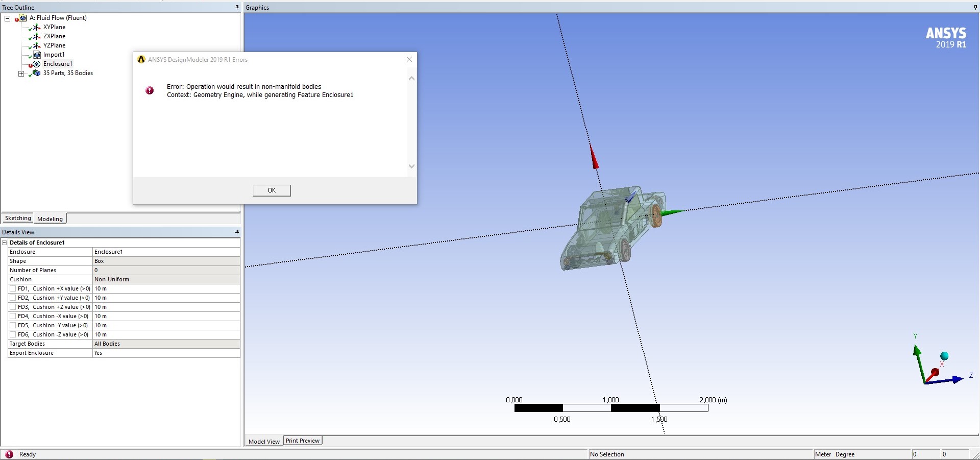
Task: Pin the Graphics panel
Action: [975, 7]
